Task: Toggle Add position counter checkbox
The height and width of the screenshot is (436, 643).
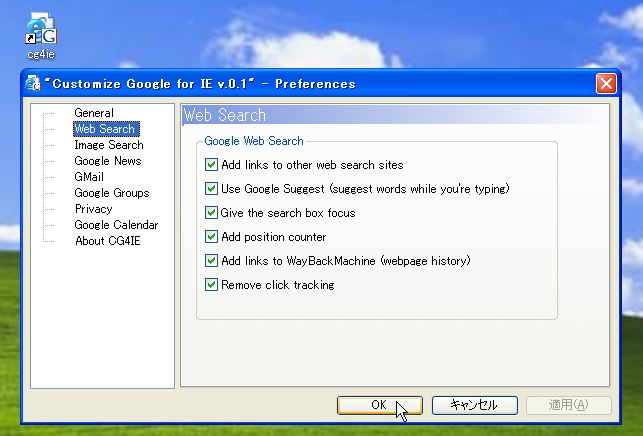Action: [x=211, y=237]
